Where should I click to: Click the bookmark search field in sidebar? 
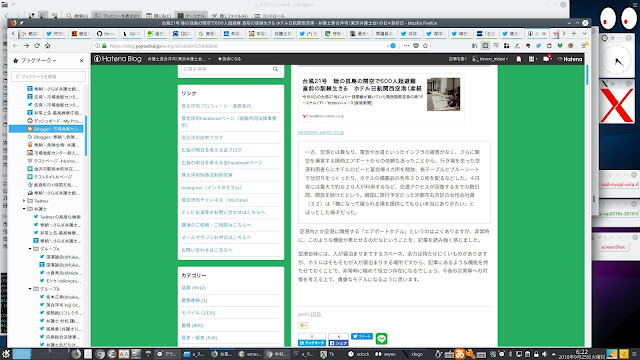tap(49, 76)
